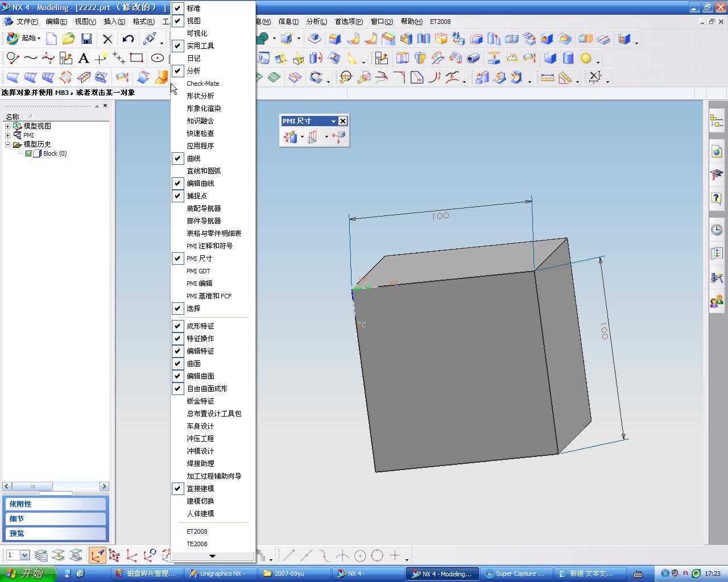
Task: Click the navigator scrollbar right arrow
Action: point(104,487)
